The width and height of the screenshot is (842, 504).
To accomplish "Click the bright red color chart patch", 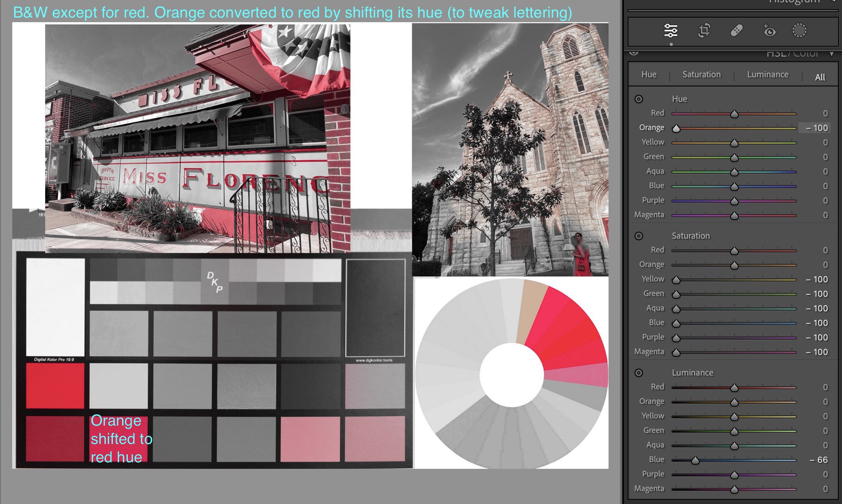I will point(55,385).
